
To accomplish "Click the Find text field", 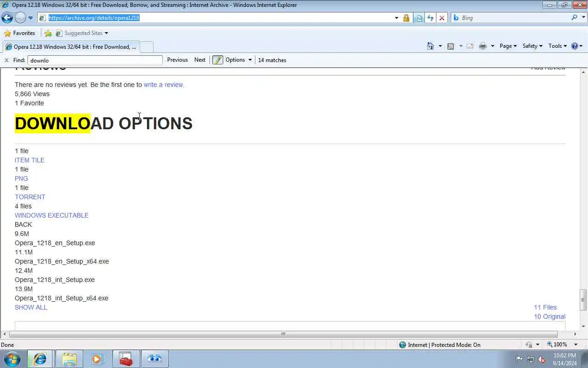I will point(95,60).
